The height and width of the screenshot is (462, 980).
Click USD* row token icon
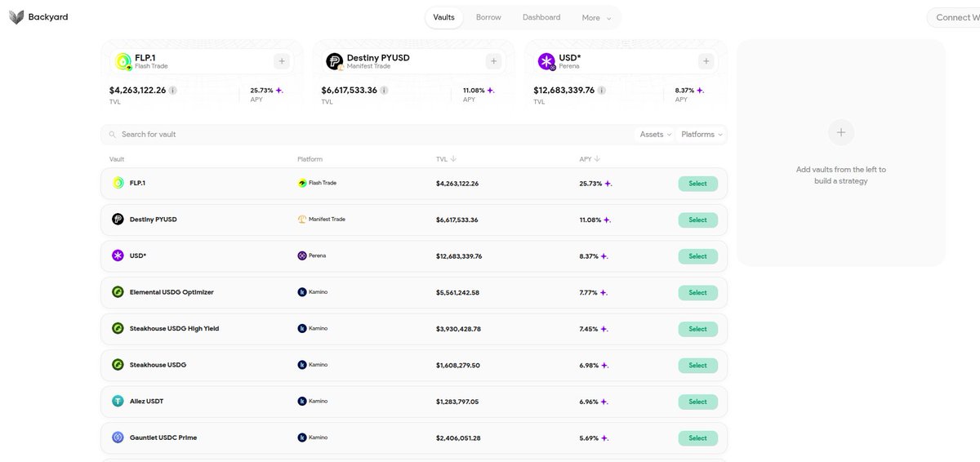118,256
